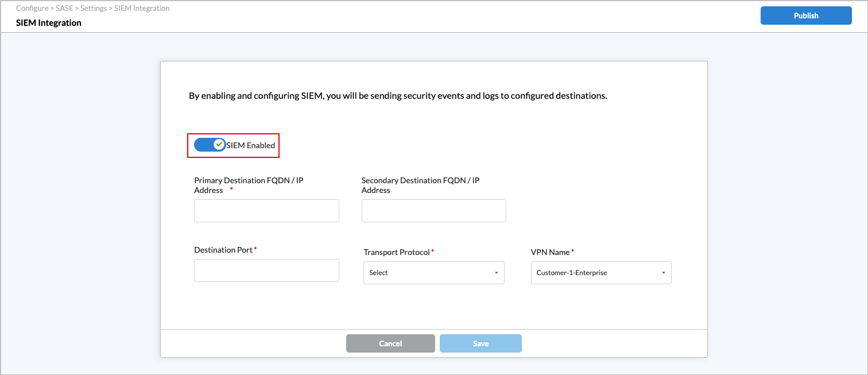Click the Transport Protocol dropdown arrow
Screen dimensions: 868x375
(496, 273)
